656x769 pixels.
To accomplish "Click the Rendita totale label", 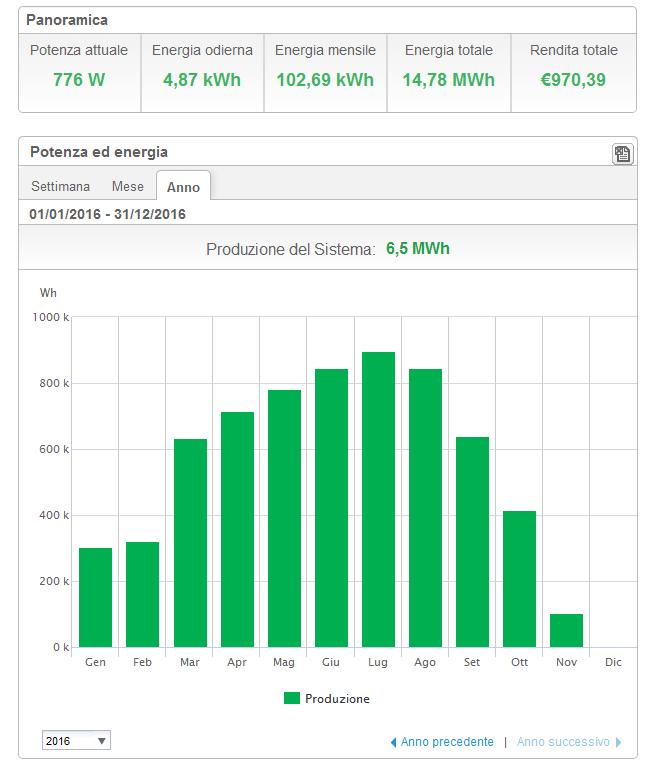I will coord(574,50).
